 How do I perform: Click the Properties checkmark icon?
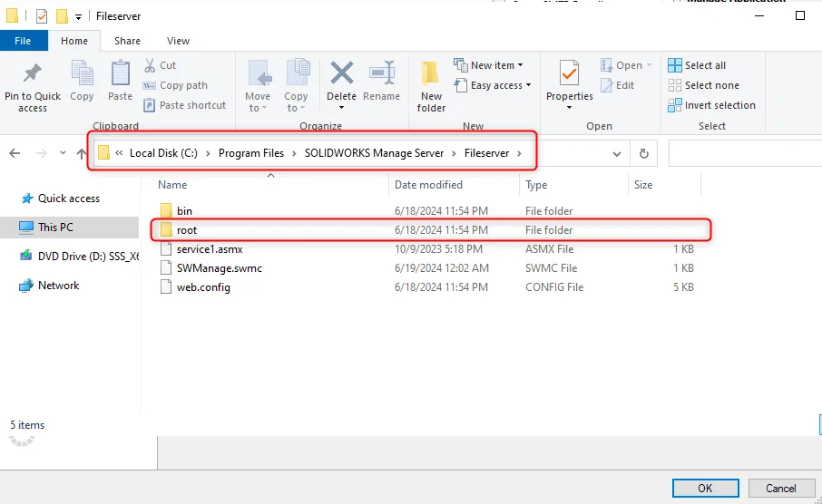click(x=569, y=73)
